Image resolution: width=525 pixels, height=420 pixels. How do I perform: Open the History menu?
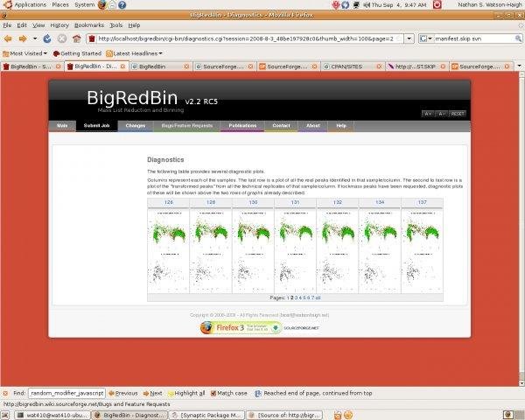click(59, 25)
